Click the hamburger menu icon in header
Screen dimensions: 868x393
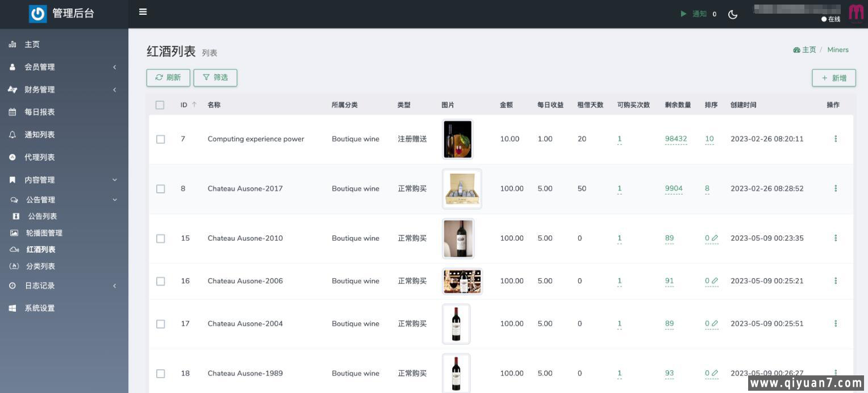click(x=143, y=12)
